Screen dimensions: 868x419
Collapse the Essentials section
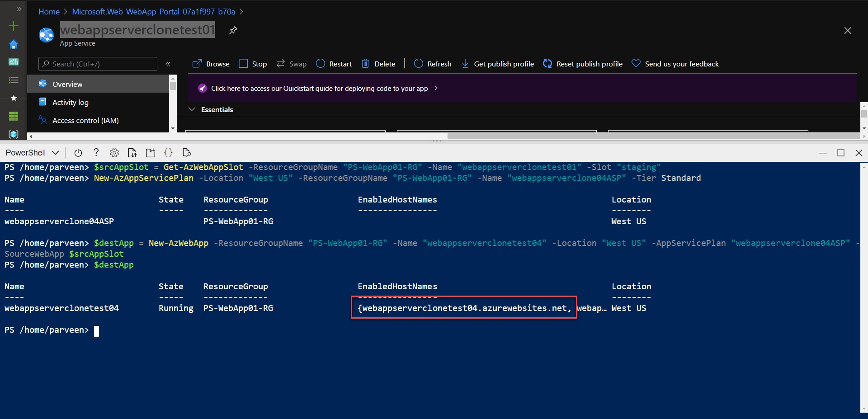[x=192, y=109]
